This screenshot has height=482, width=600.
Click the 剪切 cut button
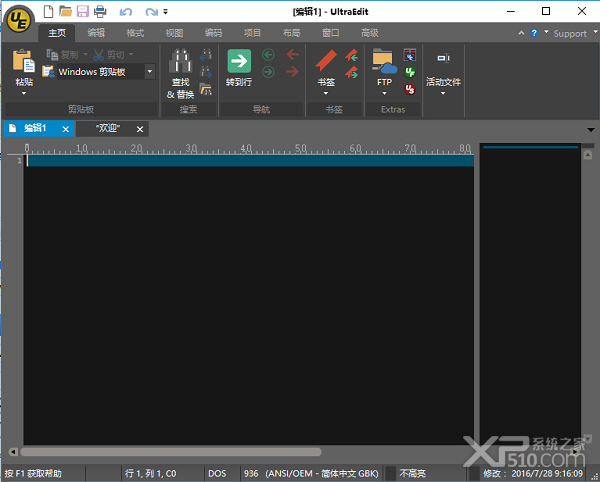109,55
